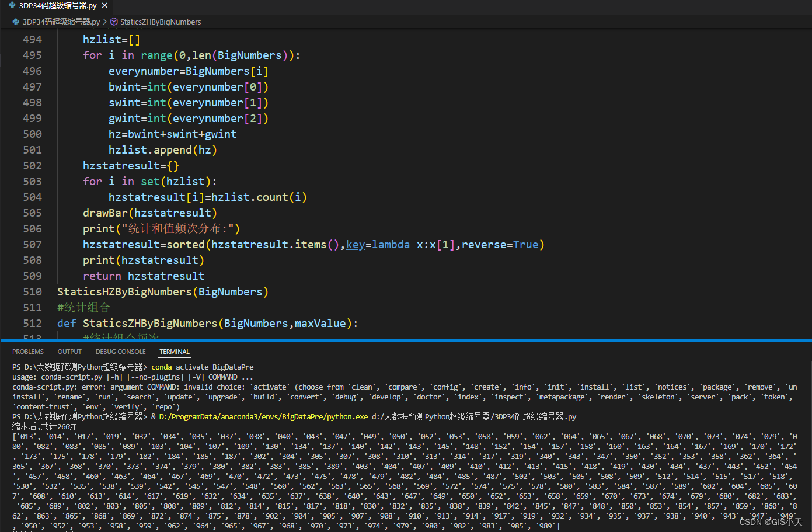Click 'hzstatresult={}' on line 502

tap(131, 166)
